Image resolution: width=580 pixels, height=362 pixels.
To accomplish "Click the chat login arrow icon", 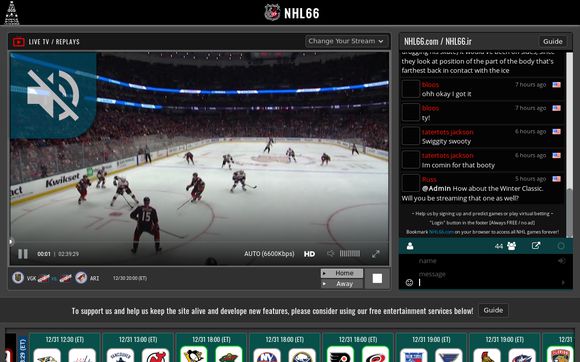I will [562, 261].
